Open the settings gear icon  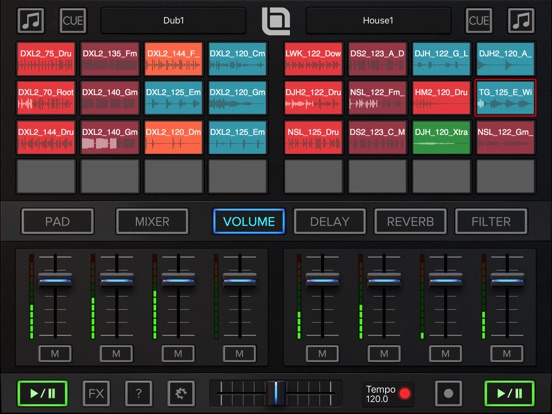pos(181,393)
